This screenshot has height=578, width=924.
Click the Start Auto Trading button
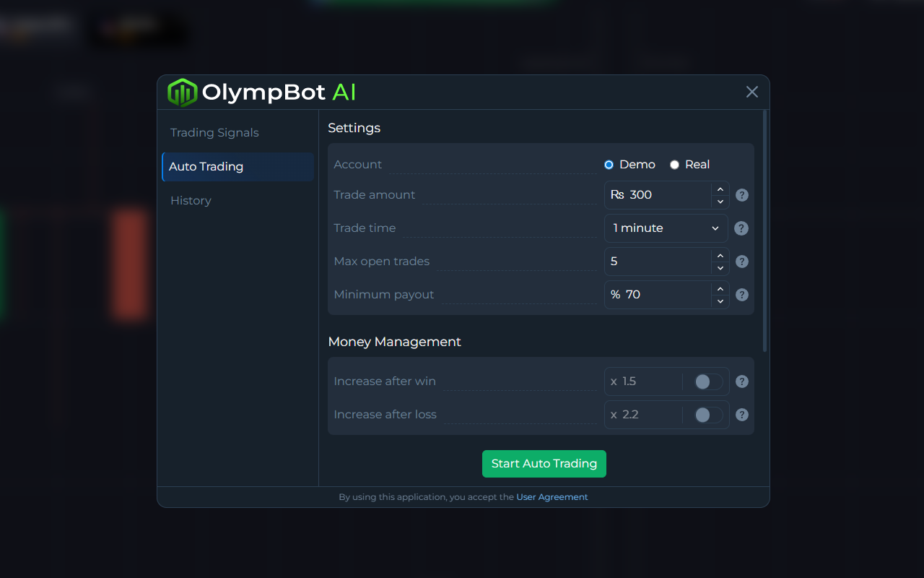click(x=544, y=464)
